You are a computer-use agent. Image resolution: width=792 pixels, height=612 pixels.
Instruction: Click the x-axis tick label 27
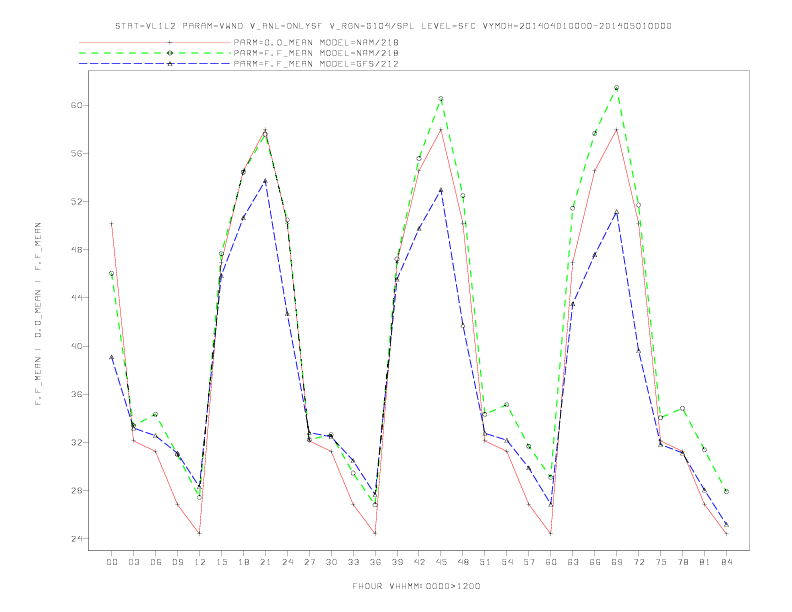tap(309, 562)
